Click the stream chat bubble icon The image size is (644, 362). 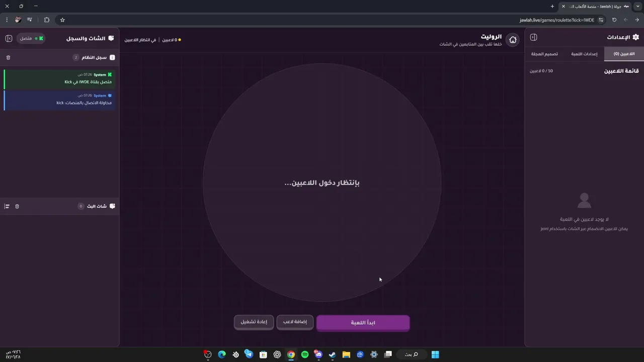point(112,206)
